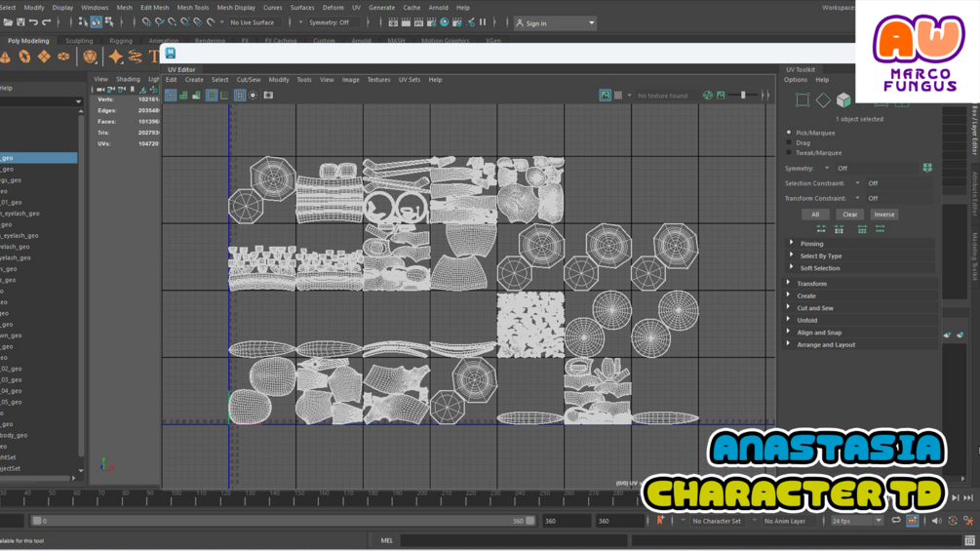Click the shell selection cube icon in UV Toolkit

[843, 99]
